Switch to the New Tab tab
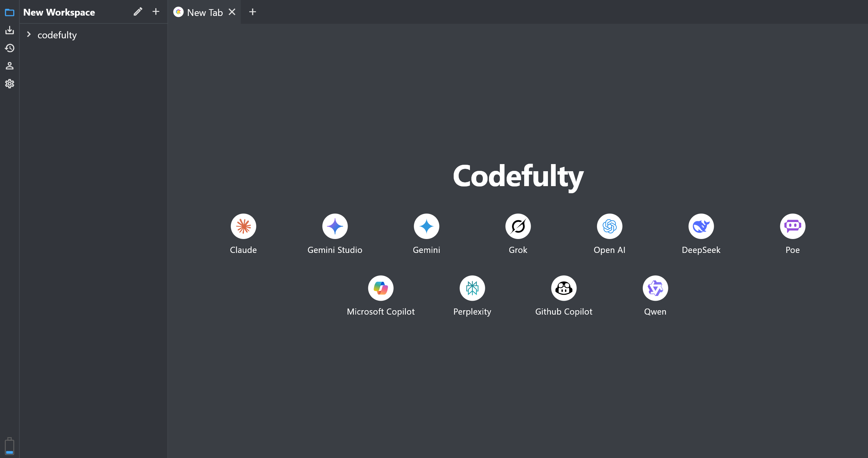 [204, 13]
